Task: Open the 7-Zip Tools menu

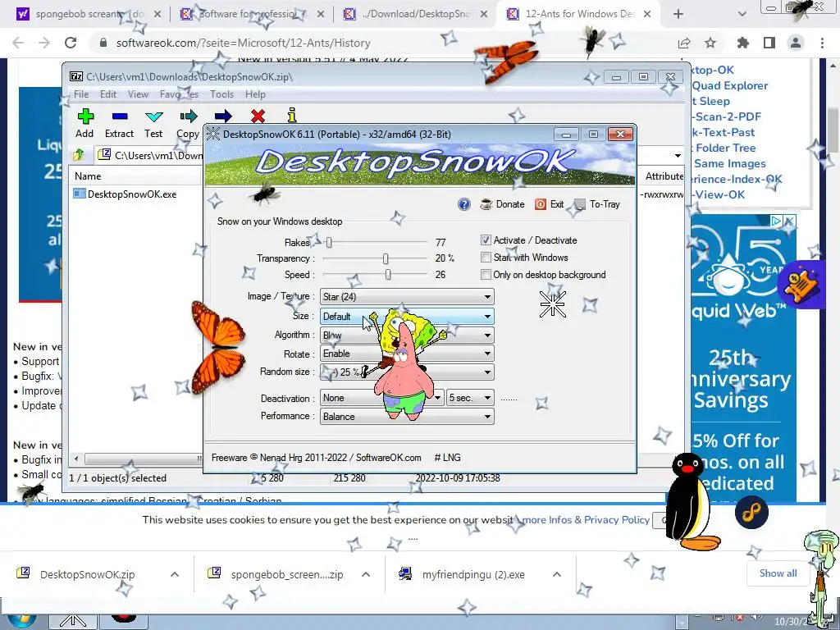Action: point(221,94)
